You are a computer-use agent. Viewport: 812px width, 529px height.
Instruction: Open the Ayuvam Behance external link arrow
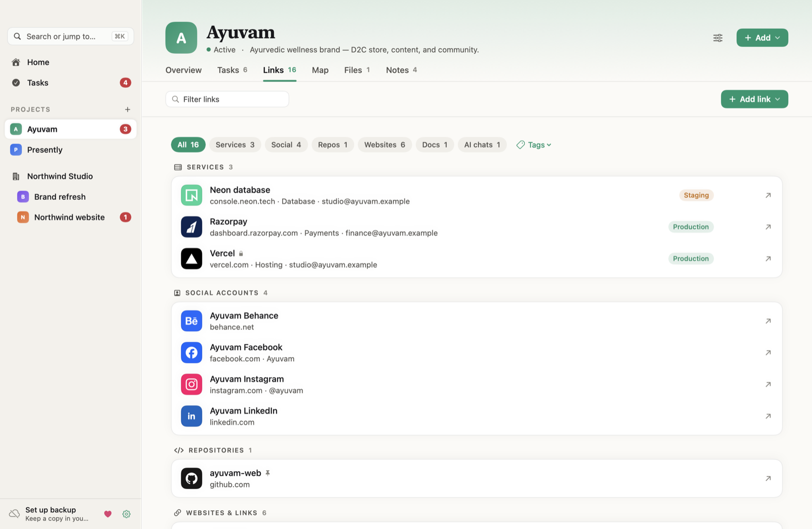(x=768, y=321)
